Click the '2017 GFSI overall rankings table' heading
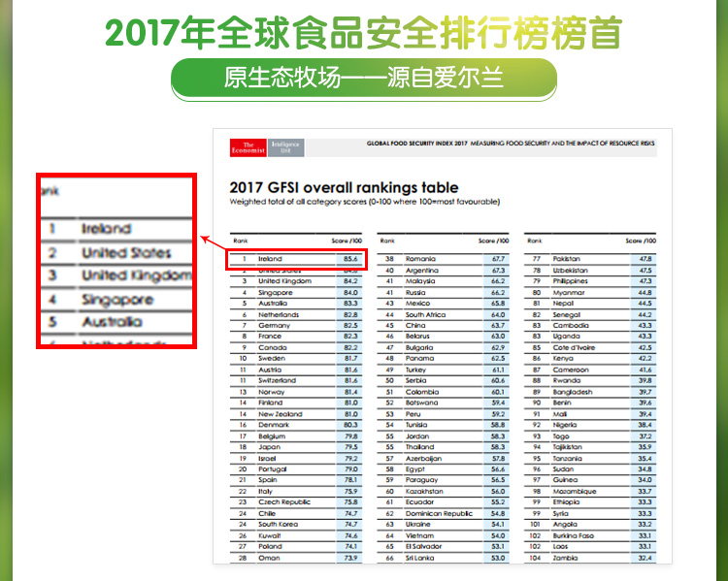The image size is (728, 581). (344, 187)
